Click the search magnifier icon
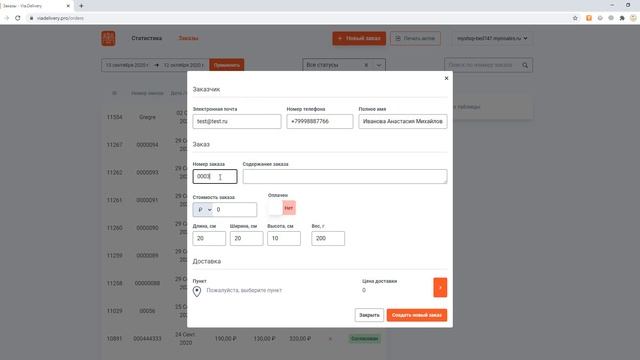 [x=525, y=65]
